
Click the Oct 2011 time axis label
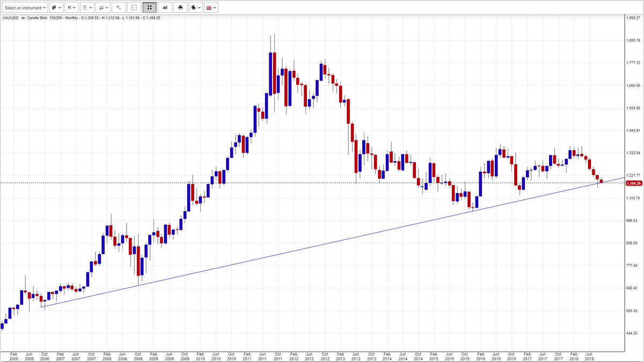tap(278, 357)
